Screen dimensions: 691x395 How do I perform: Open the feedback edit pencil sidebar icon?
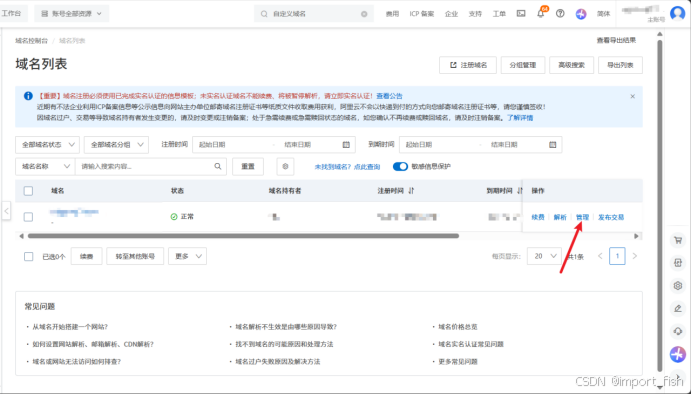[678, 308]
